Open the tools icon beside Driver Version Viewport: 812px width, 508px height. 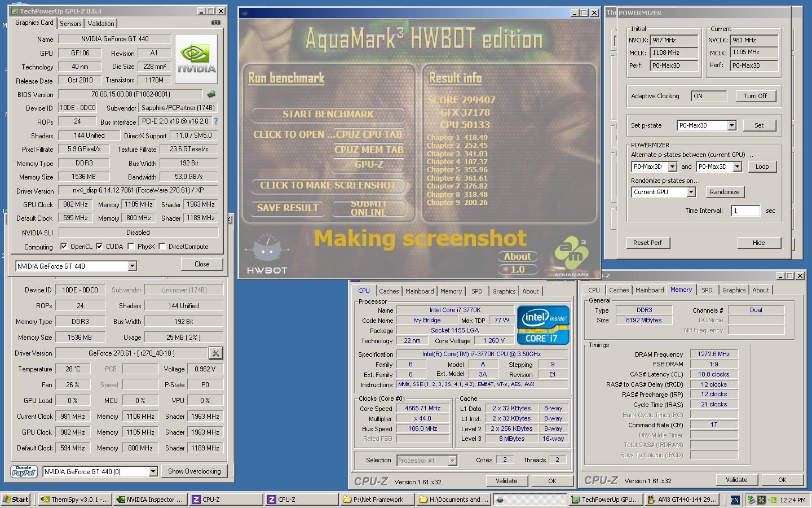pyautogui.click(x=215, y=353)
